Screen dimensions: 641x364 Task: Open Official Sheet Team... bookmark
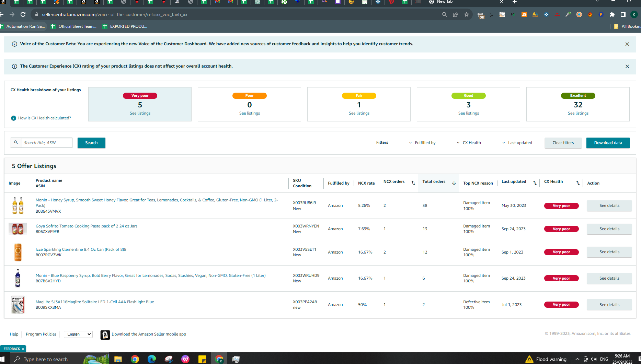click(x=74, y=26)
